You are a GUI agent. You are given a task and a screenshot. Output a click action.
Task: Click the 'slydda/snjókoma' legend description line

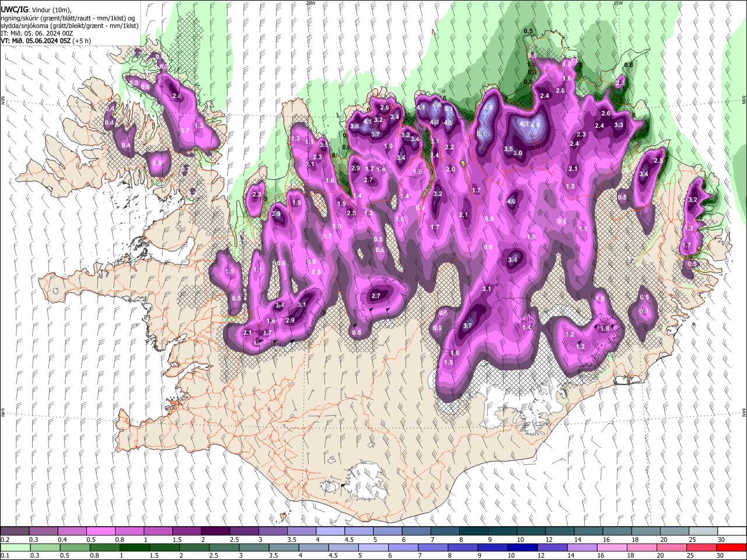[69, 26]
